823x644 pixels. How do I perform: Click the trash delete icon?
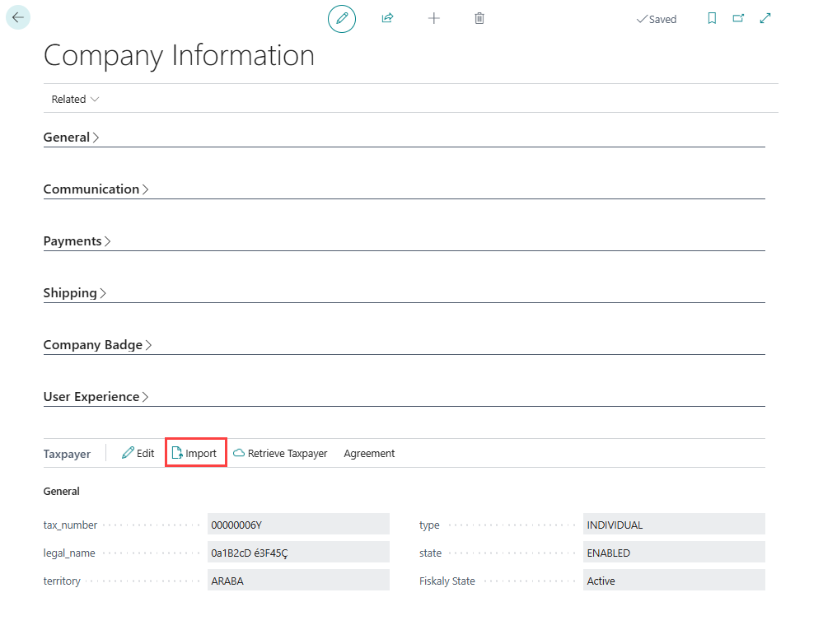coord(479,18)
